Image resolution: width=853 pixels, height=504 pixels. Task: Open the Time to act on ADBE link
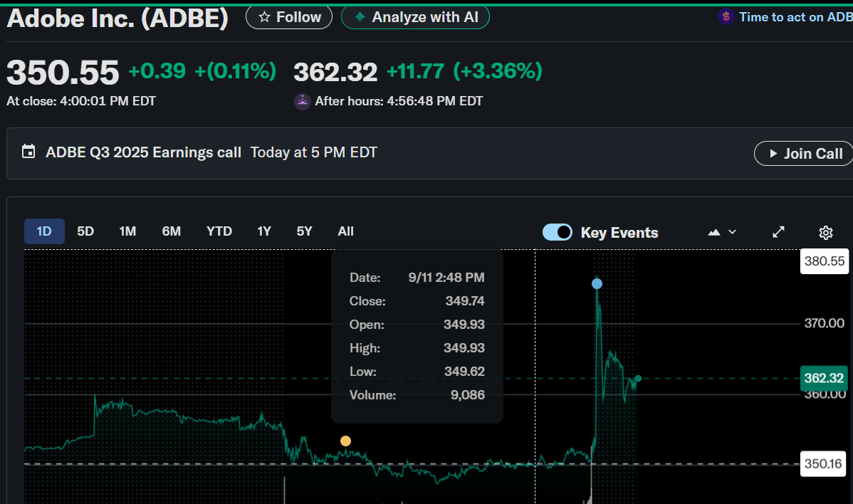coord(795,17)
